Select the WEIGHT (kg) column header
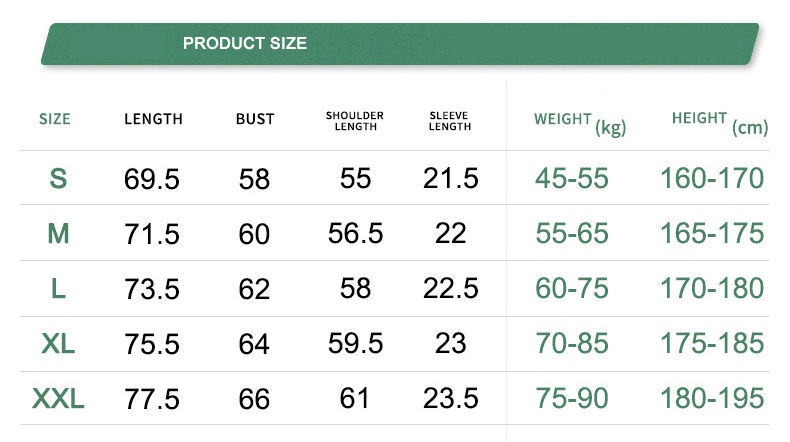Image resolution: width=790 pixels, height=442 pixels. pyautogui.click(x=579, y=121)
